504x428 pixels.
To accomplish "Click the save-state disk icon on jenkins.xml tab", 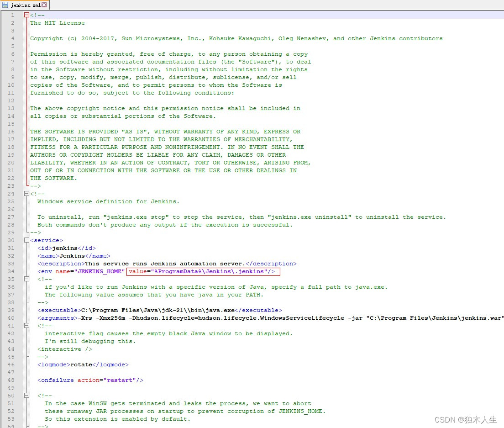I will 5,5.
